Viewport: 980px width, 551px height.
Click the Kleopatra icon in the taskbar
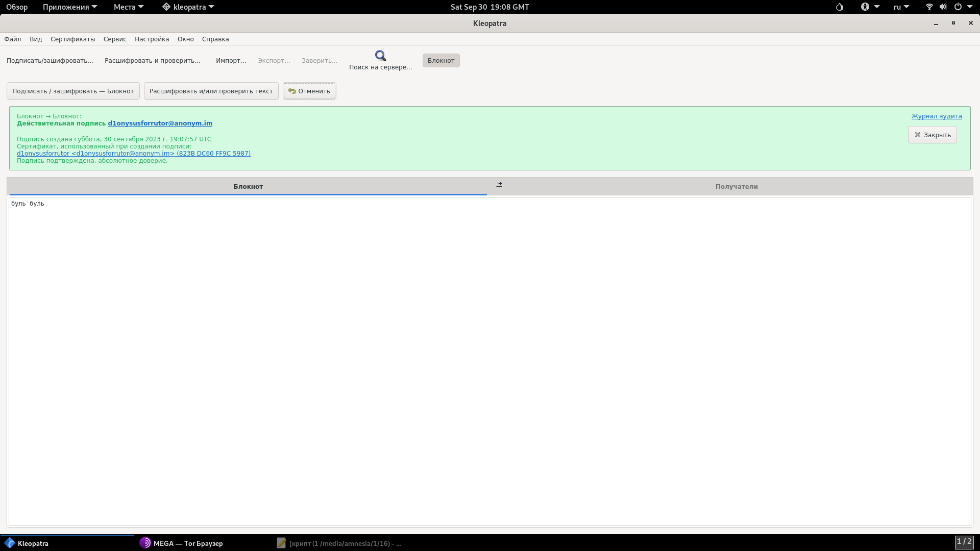10,543
